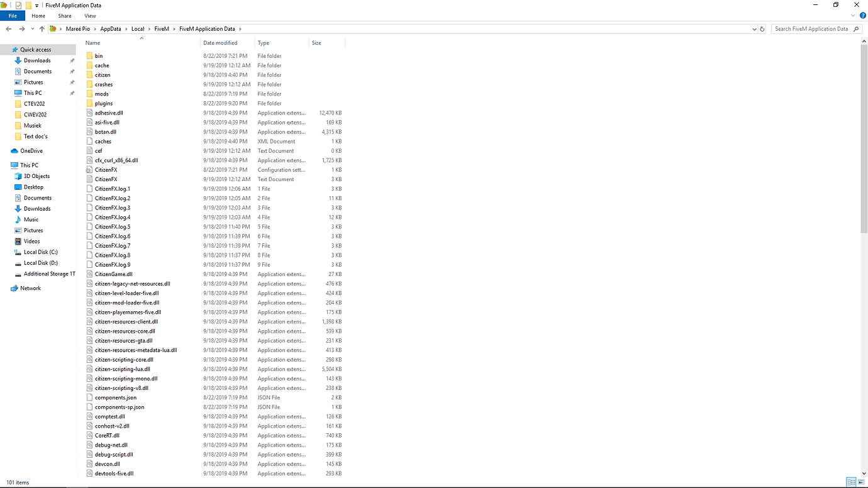Open the Recent locations dropdown arrow
Viewport: 868px width, 488px height.
coord(32,29)
